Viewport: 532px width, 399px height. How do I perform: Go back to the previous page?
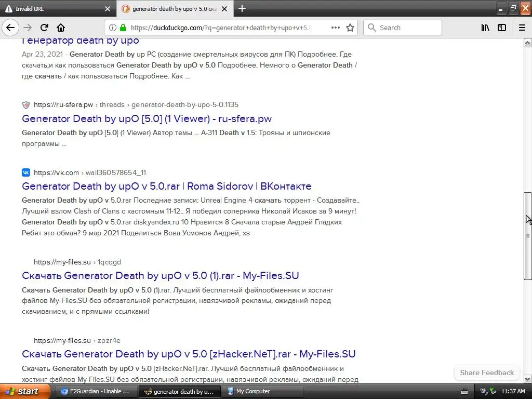pyautogui.click(x=10, y=28)
